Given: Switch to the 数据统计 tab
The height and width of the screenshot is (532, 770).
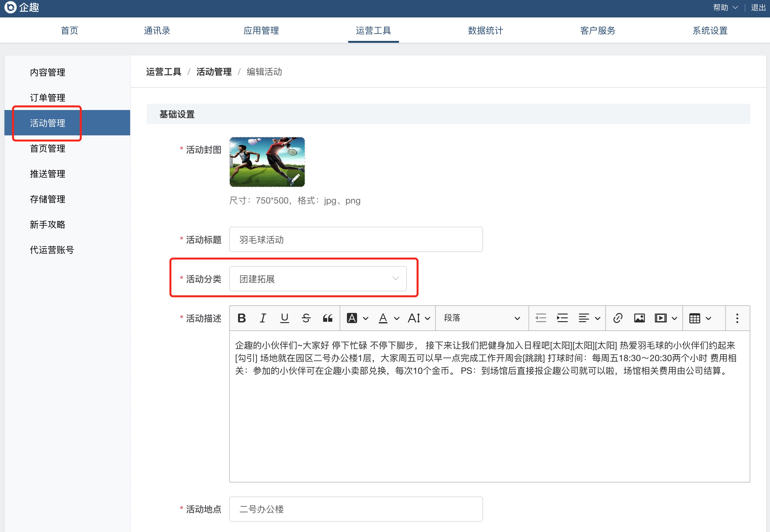Looking at the screenshot, I should (x=485, y=30).
